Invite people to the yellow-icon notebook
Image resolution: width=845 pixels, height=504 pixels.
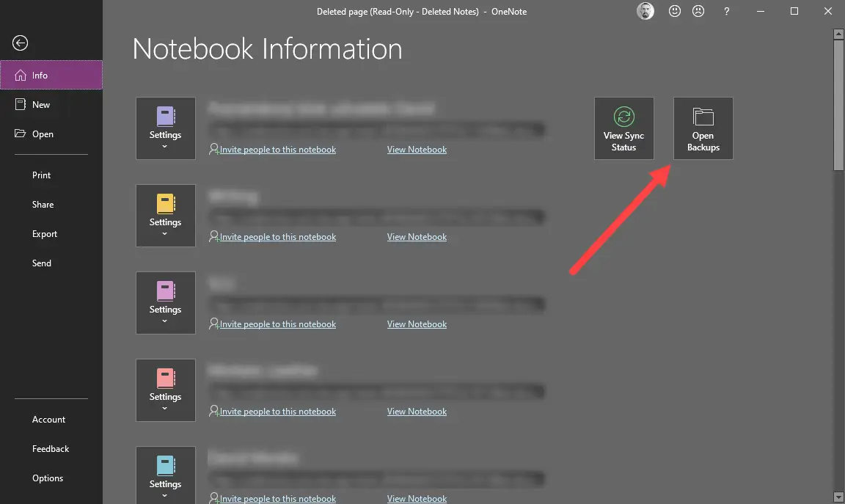[x=272, y=237]
